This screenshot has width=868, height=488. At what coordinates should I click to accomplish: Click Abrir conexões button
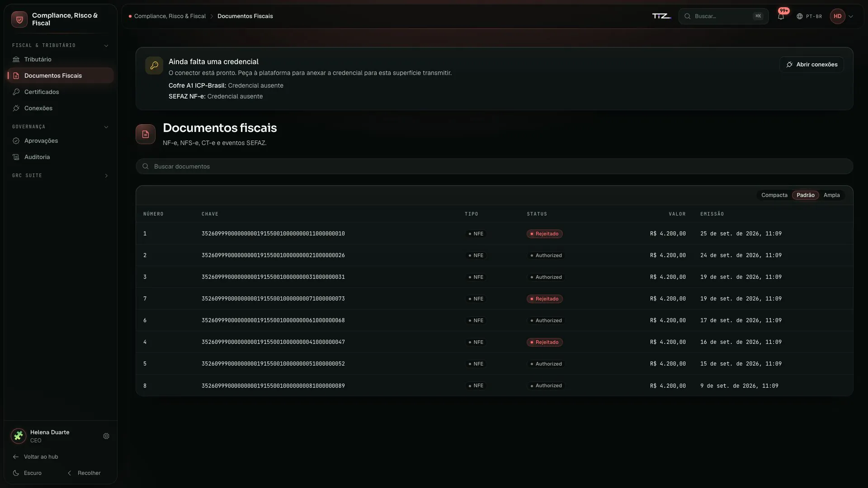point(811,65)
